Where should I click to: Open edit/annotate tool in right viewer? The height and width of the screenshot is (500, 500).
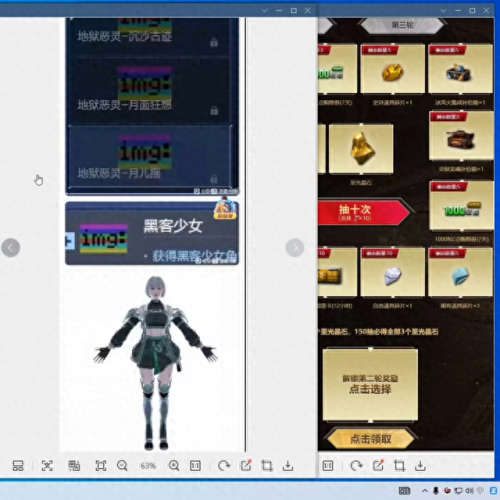point(378,465)
